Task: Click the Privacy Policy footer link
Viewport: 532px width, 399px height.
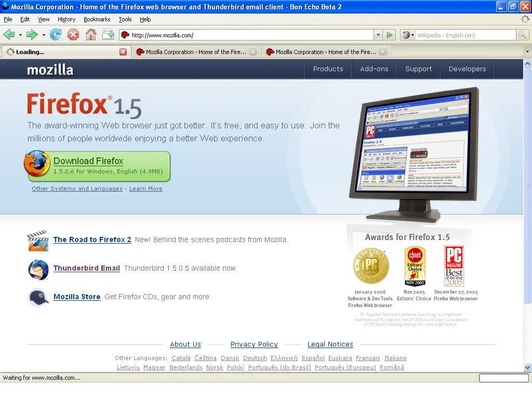Action: [x=254, y=344]
